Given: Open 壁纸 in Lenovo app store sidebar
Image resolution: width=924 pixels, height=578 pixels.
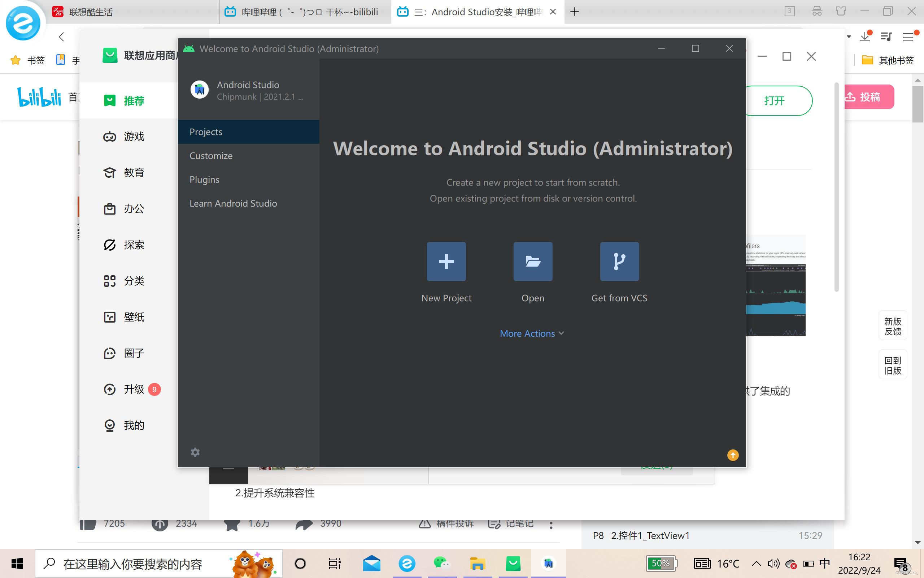Looking at the screenshot, I should (128, 317).
